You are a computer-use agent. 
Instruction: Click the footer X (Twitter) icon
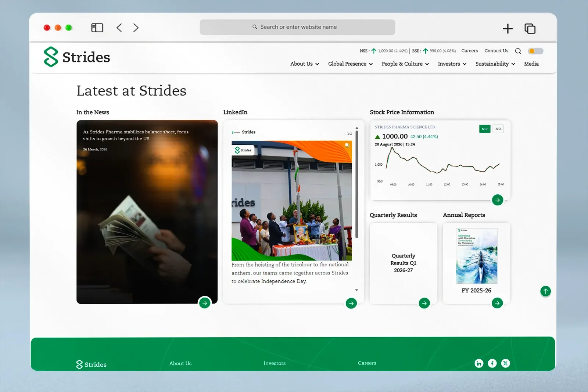pos(506,363)
